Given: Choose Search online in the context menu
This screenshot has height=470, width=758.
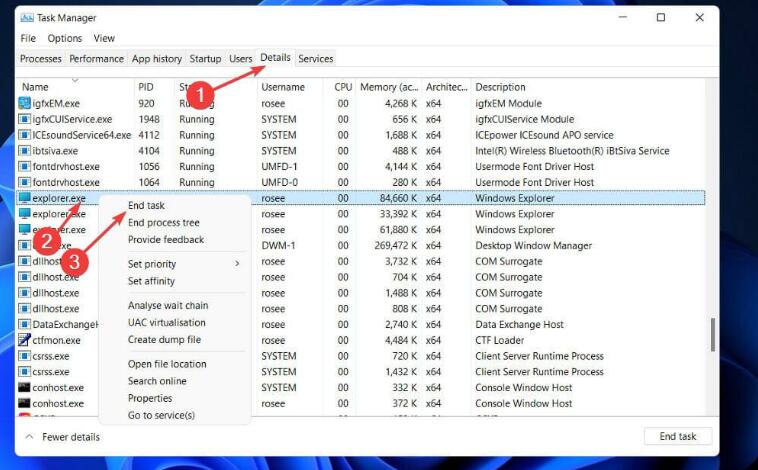Looking at the screenshot, I should (x=157, y=381).
